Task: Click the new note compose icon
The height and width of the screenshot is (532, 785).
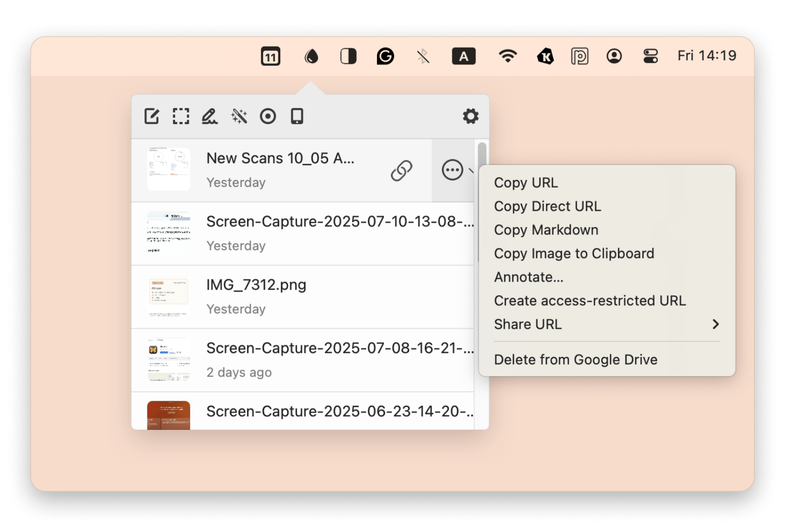Action: [x=151, y=116]
